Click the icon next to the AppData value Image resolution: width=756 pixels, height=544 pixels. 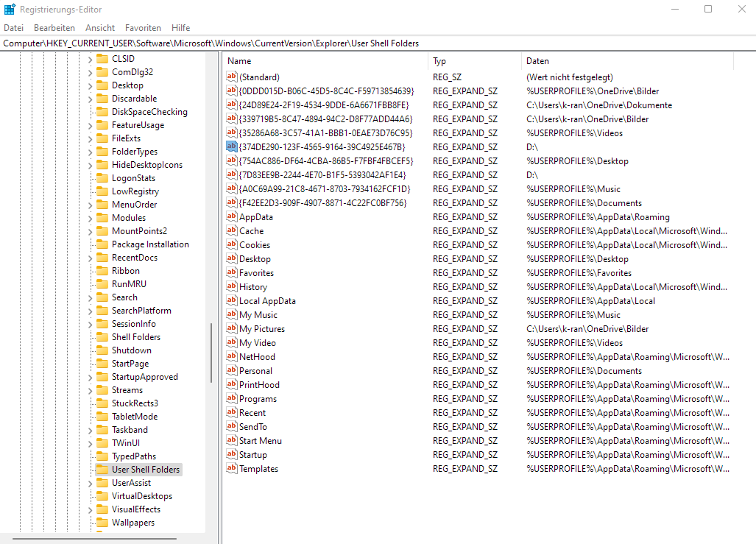coord(232,216)
